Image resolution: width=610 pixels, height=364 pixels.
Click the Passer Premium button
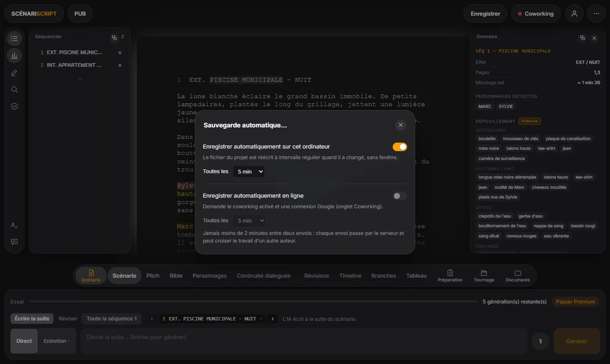tap(575, 302)
